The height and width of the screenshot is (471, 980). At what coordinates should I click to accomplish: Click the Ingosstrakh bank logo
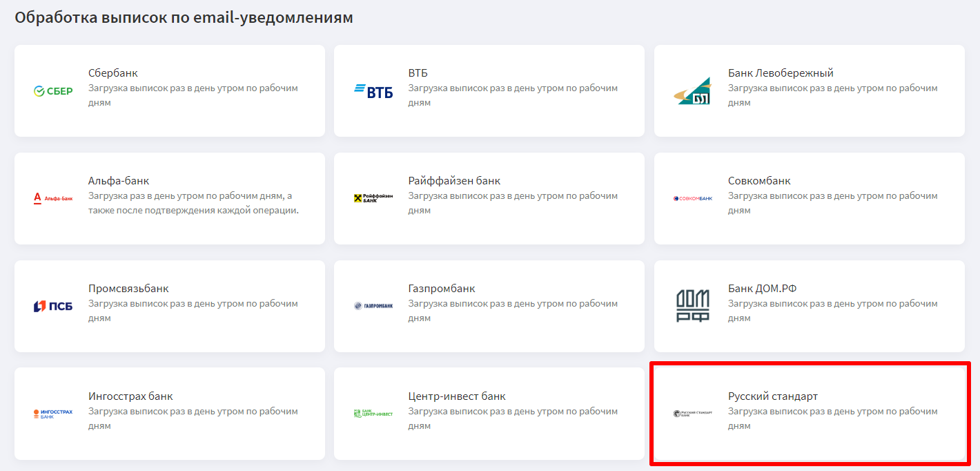coord(53,414)
